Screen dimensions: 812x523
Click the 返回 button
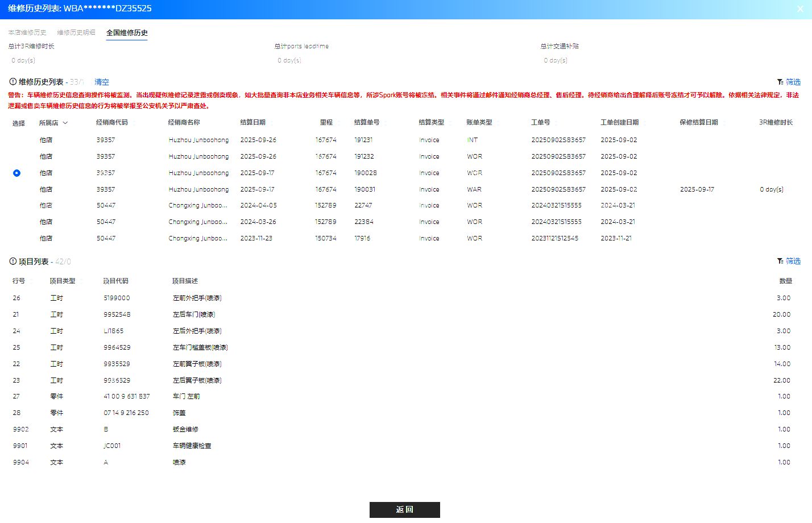[405, 510]
